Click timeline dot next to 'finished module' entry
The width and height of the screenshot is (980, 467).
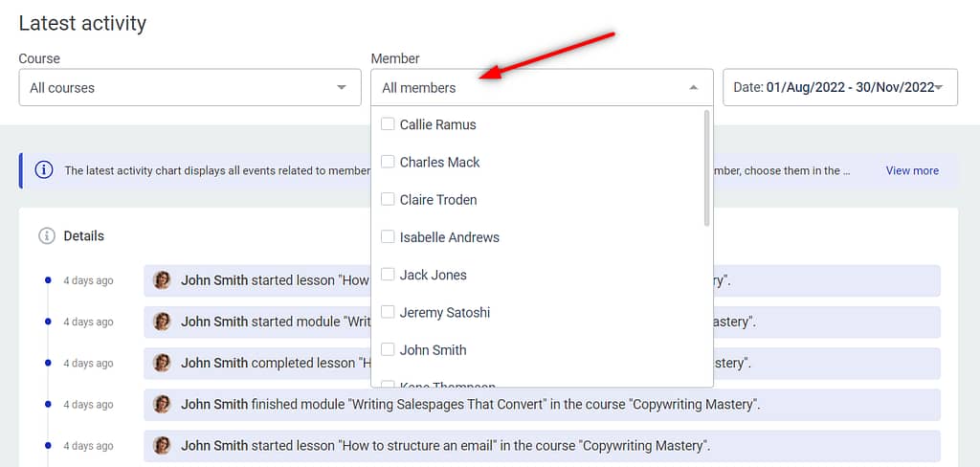click(48, 404)
